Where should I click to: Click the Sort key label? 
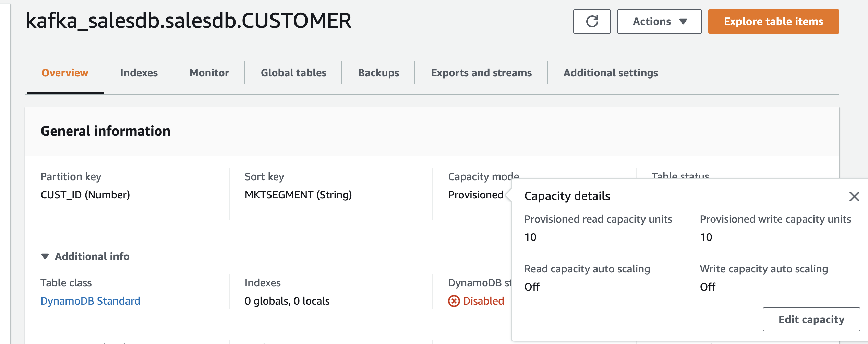pos(264,176)
